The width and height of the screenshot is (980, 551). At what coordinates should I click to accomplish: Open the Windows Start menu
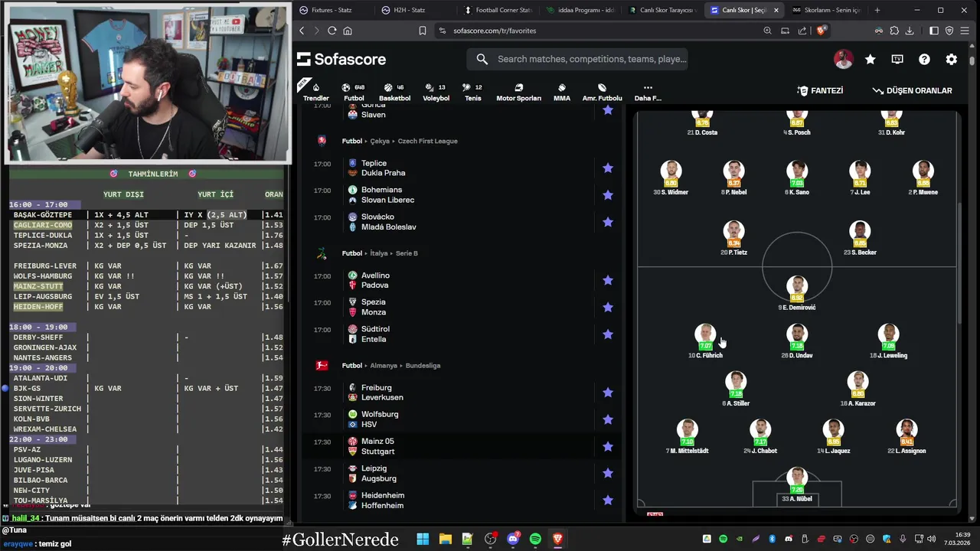point(423,539)
